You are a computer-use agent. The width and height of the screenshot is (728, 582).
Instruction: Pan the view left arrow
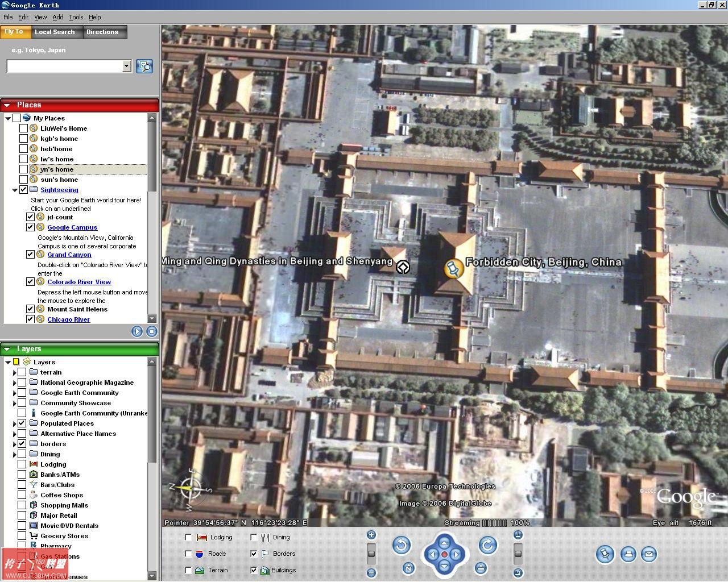[x=432, y=555]
